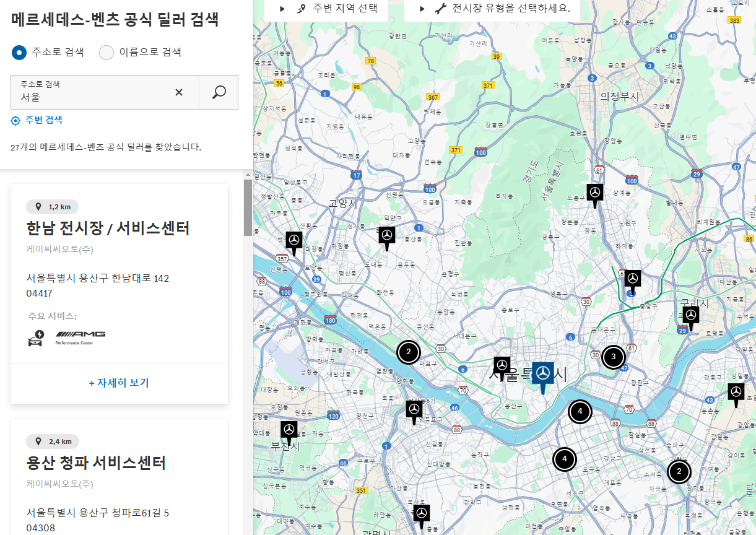
Task: Select the Mercedes pin near 대장동 in 고양시
Action: [294, 243]
